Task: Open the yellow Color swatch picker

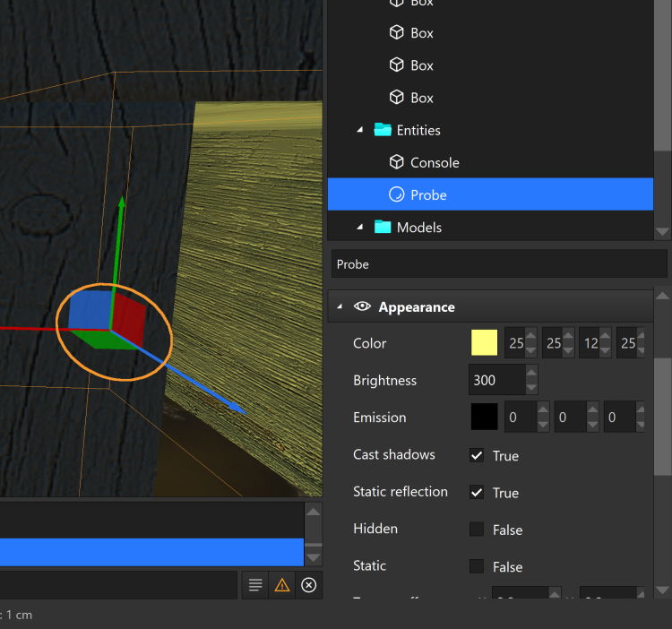Action: pos(485,343)
